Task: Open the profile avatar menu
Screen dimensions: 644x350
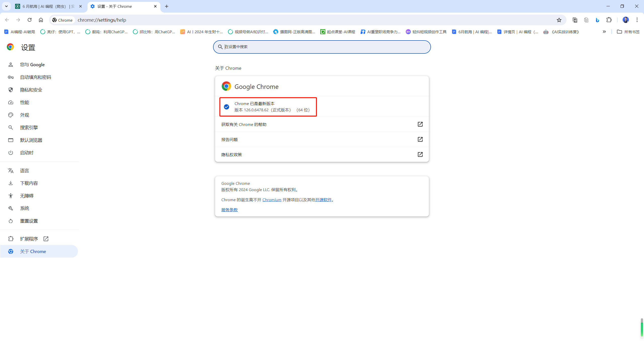Action: (x=626, y=20)
